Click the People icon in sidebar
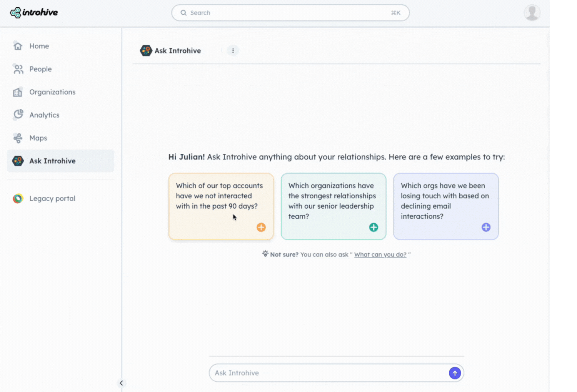 [x=18, y=69]
